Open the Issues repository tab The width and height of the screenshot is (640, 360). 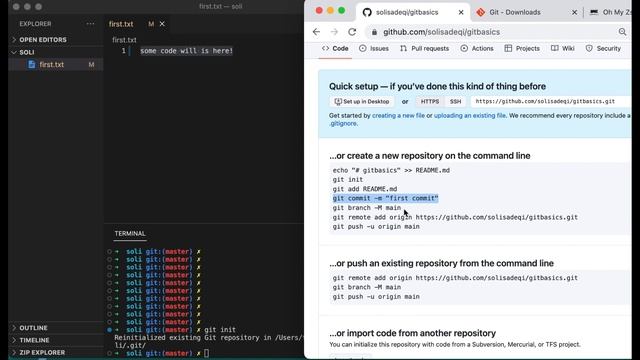tap(374, 49)
